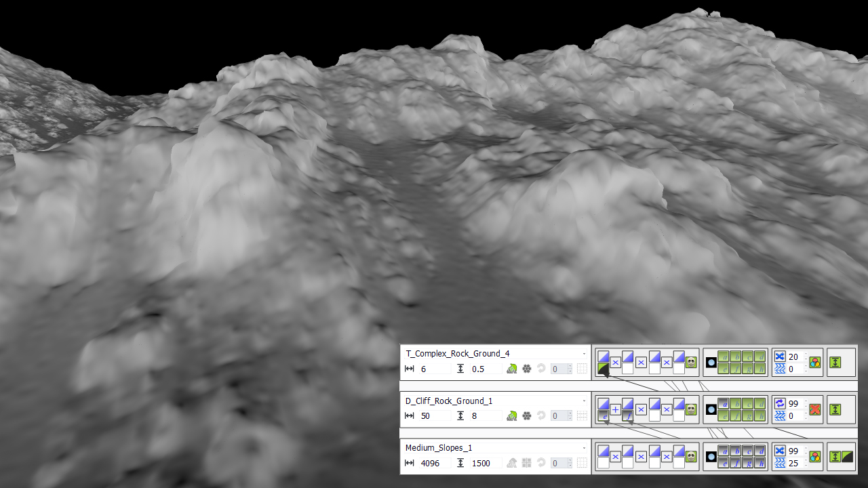Image resolution: width=868 pixels, height=488 pixels.
Task: Toggle channel 'h' in the Medium_Slopes_1 row
Action: 762,463
